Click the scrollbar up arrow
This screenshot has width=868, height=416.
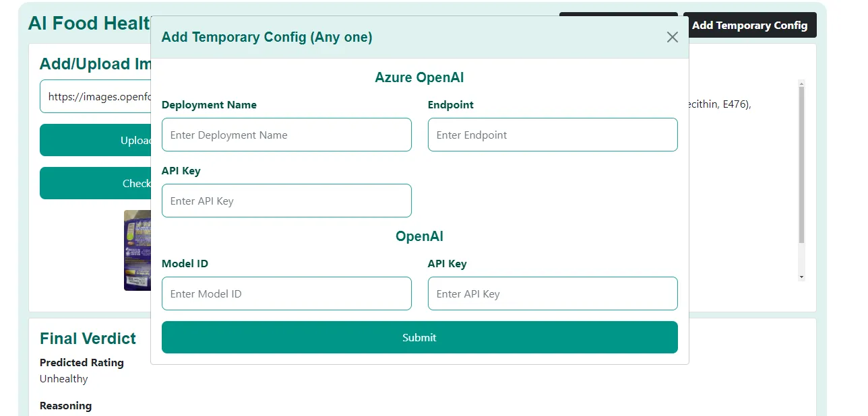click(801, 83)
